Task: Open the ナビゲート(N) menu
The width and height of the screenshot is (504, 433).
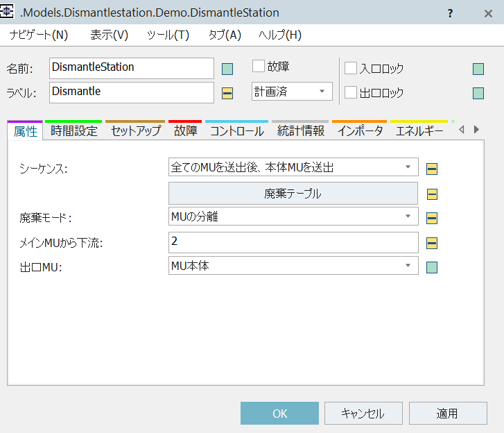Action: (x=39, y=35)
